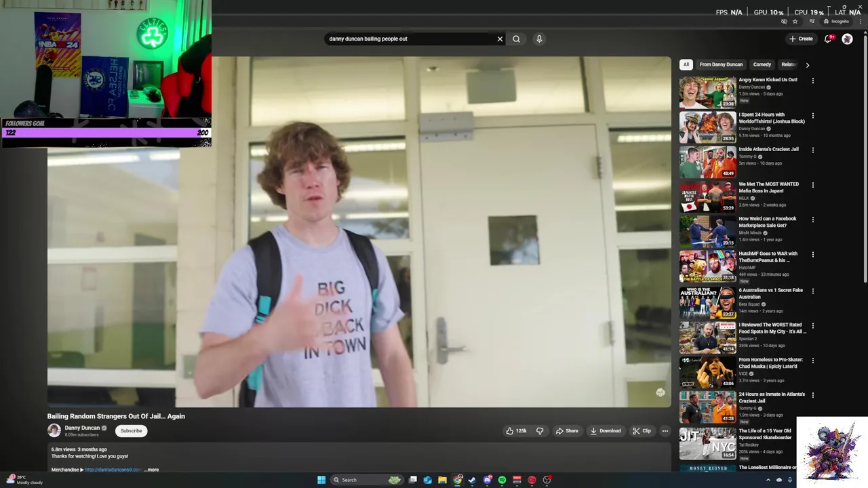Open Task View on the taskbar

412,480
